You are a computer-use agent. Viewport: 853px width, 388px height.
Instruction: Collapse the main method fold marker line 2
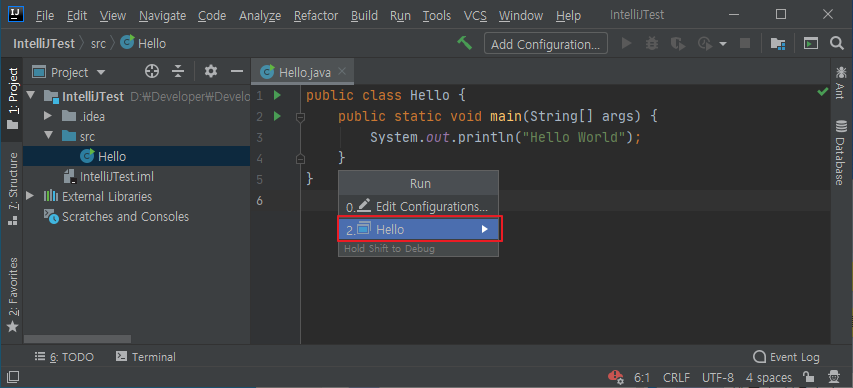(300, 116)
